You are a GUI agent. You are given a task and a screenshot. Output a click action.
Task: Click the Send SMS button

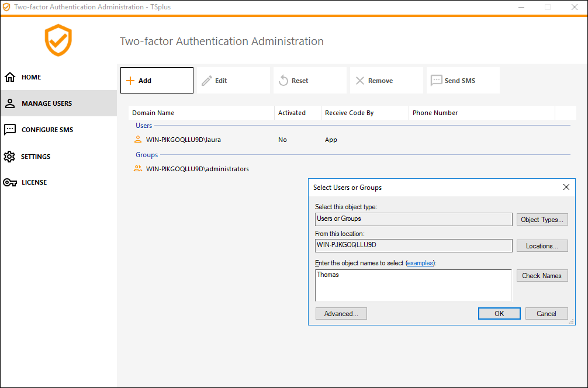pyautogui.click(x=463, y=81)
